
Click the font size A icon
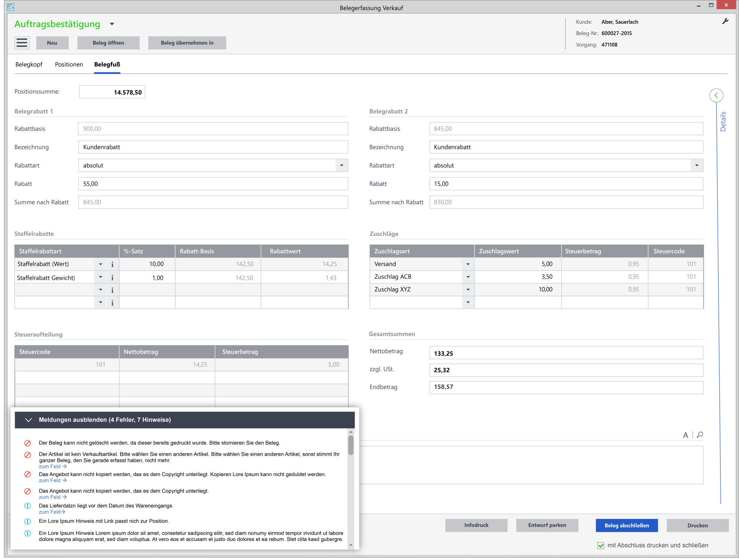coord(685,435)
